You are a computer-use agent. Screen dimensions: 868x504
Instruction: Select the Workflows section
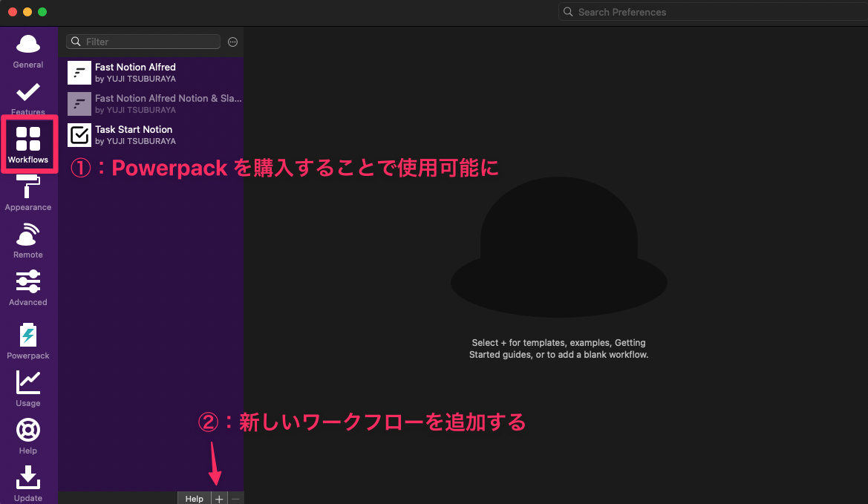coord(28,145)
